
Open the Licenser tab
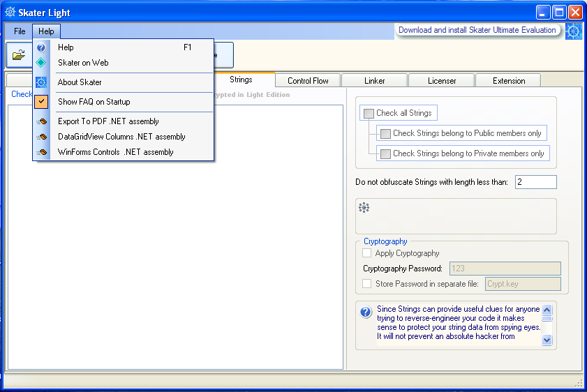tap(442, 81)
